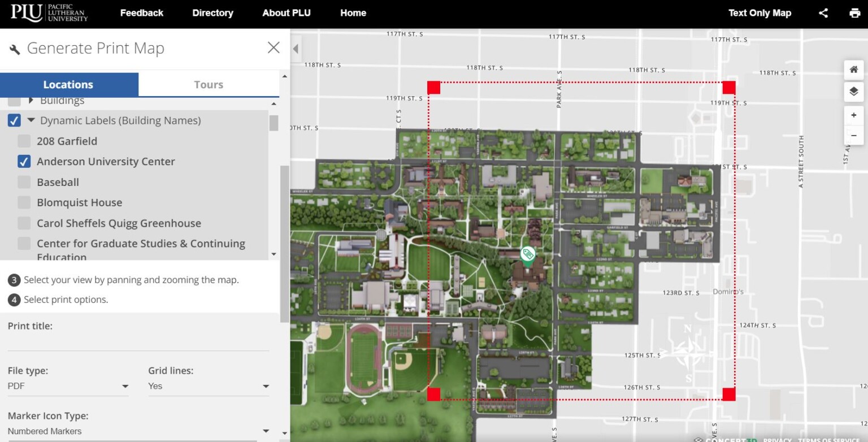Uncheck Anderson University Center
Viewport: 868px width, 442px height.
(24, 161)
